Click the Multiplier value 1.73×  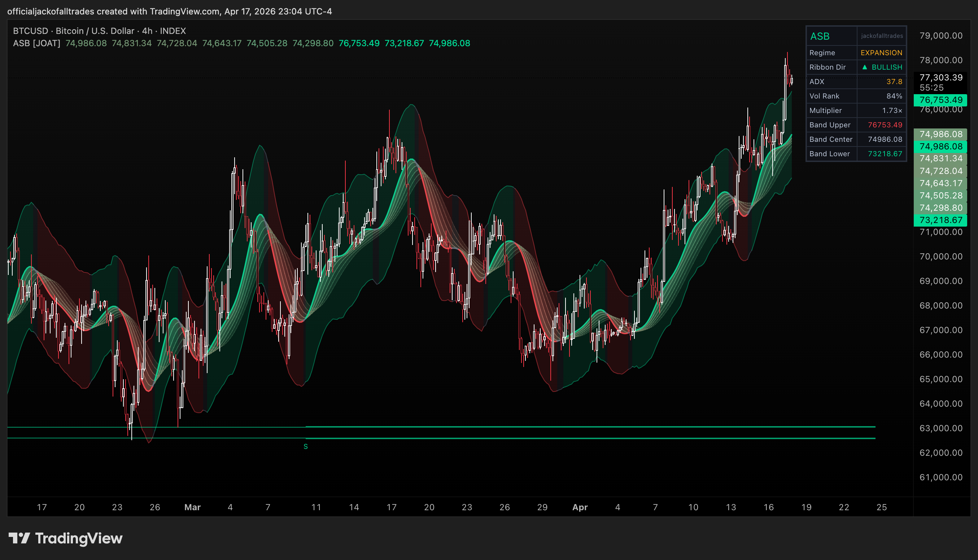tap(892, 110)
